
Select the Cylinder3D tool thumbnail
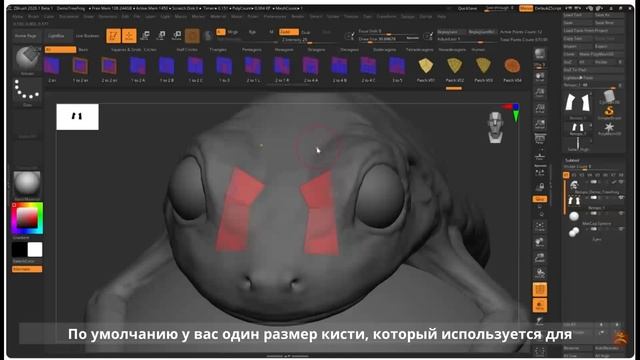pos(609,97)
